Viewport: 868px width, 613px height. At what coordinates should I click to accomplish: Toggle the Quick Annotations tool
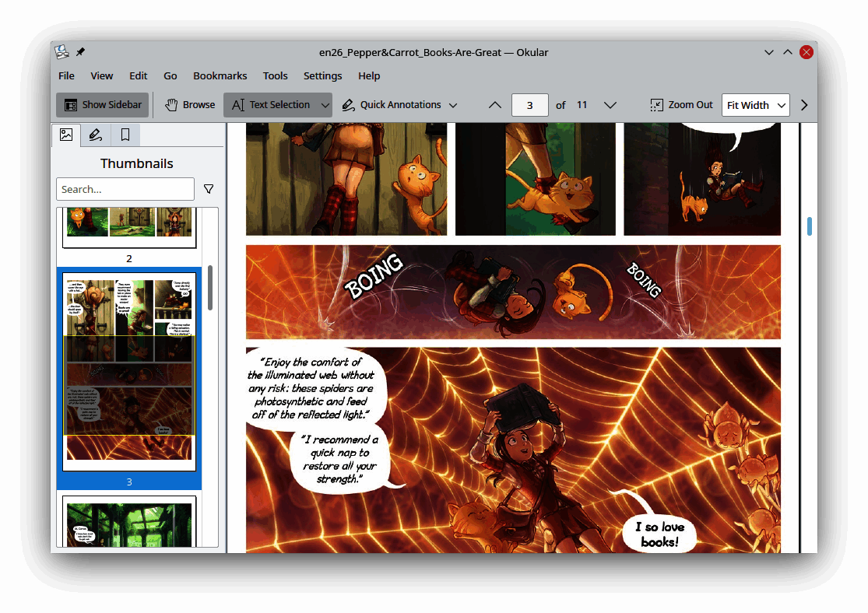click(x=392, y=105)
